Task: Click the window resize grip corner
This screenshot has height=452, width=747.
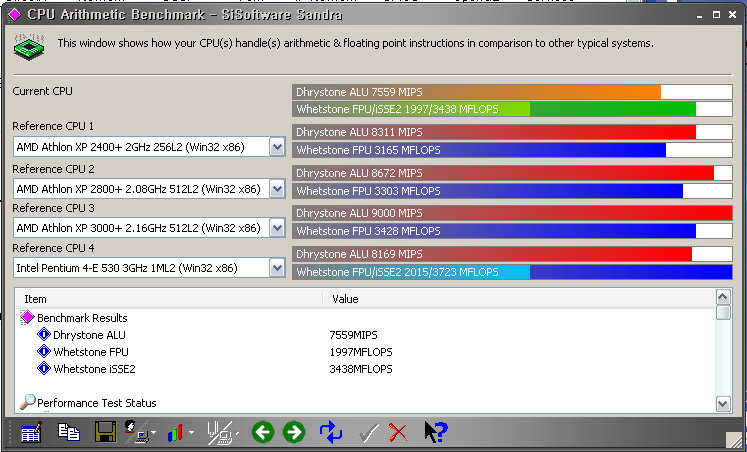Action: [733, 438]
